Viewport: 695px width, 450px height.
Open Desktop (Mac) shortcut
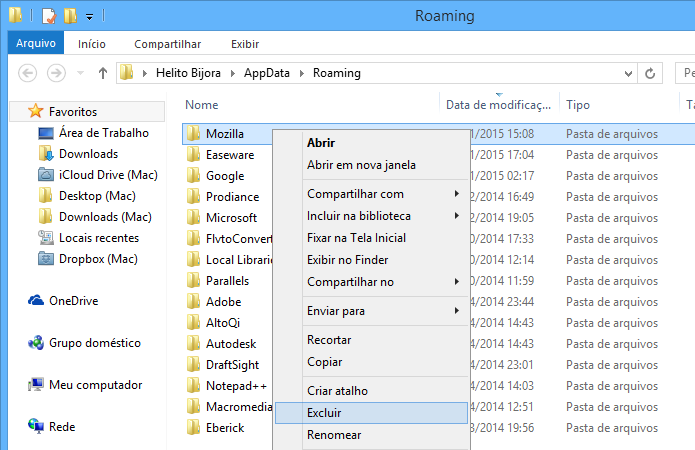click(x=97, y=196)
